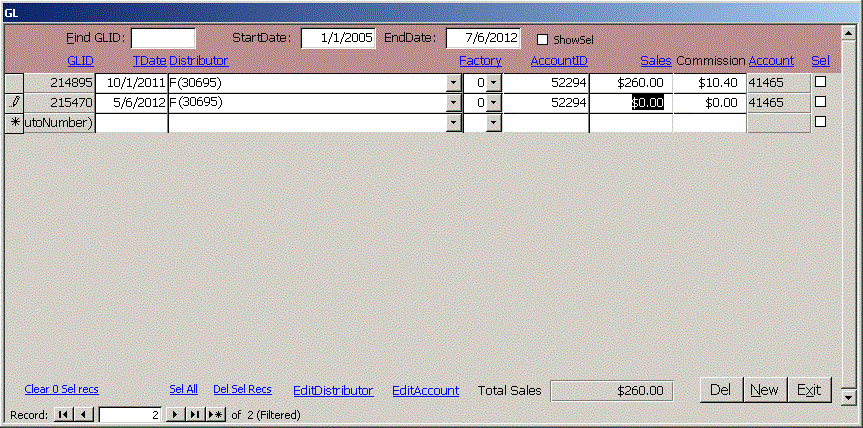Click EndDate field showing 7/6/2012
Image resolution: width=863 pixels, height=428 pixels.
point(483,39)
